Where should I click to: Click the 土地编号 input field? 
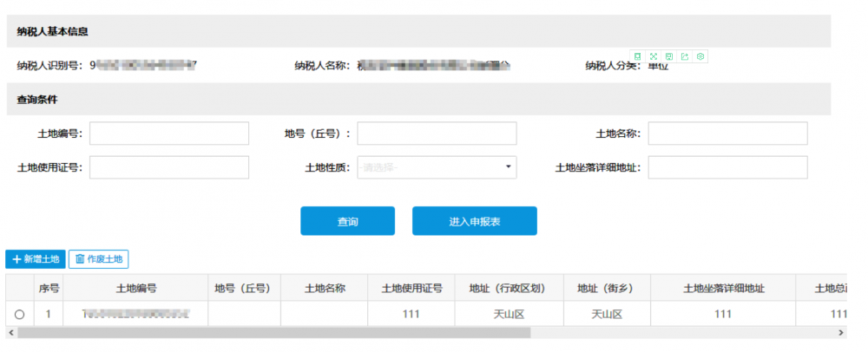[x=169, y=134]
